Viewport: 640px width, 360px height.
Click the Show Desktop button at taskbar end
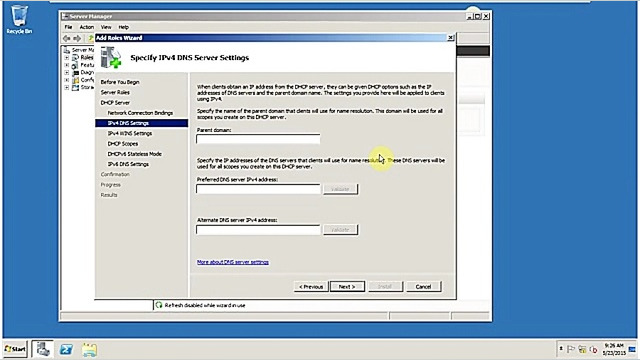pyautogui.click(x=632, y=349)
